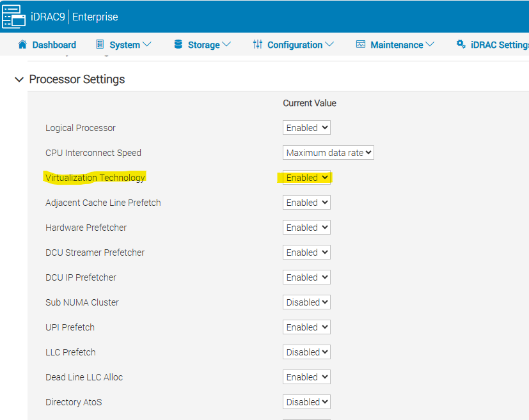
Task: Expand the System menu chevron
Action: point(148,45)
